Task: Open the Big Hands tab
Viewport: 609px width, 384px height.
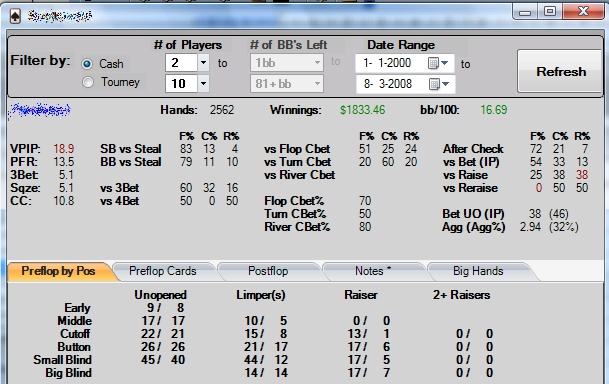Action: click(x=478, y=271)
